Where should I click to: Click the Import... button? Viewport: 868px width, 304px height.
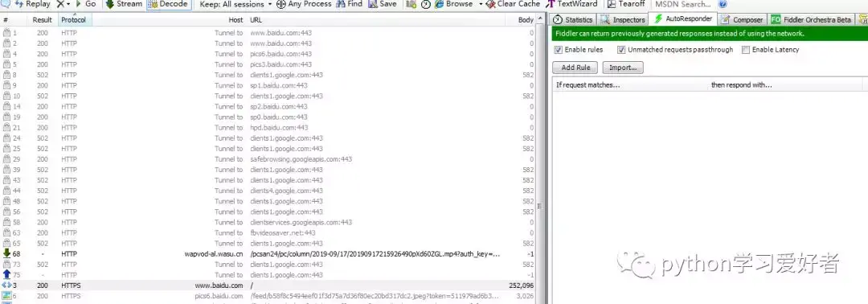pyautogui.click(x=623, y=68)
